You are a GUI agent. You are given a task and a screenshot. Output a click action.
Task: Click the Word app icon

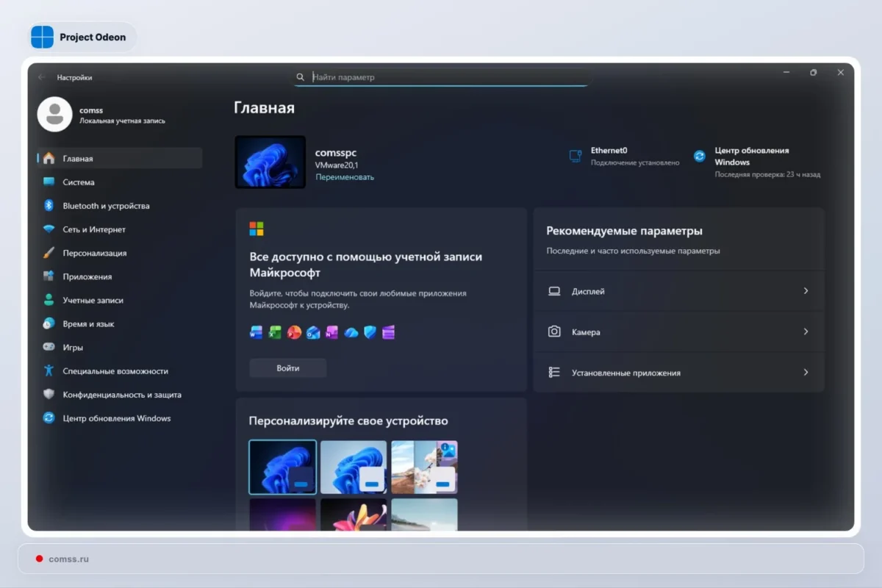[x=257, y=332]
